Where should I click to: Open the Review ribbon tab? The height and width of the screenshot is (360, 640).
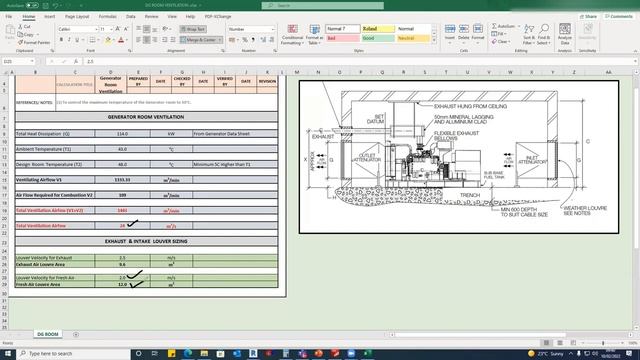point(151,16)
